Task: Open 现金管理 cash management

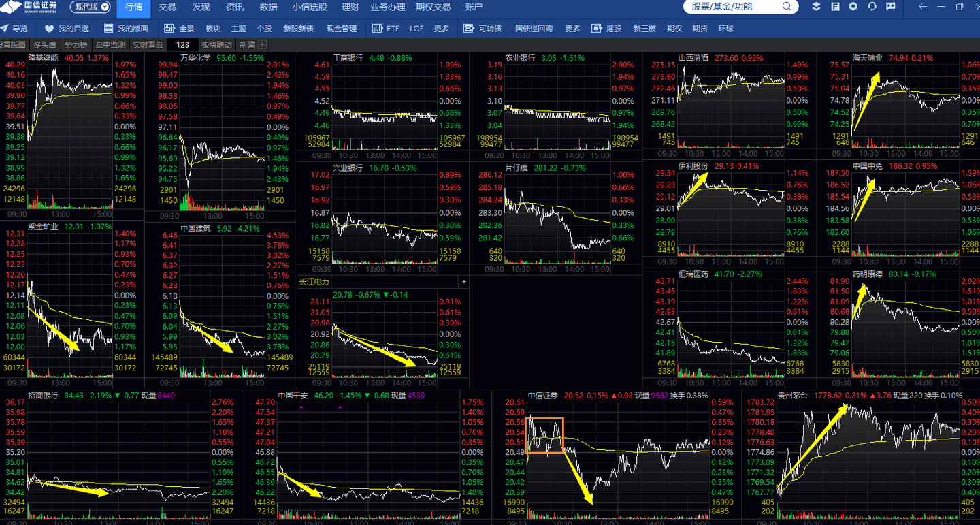Action: [342, 29]
